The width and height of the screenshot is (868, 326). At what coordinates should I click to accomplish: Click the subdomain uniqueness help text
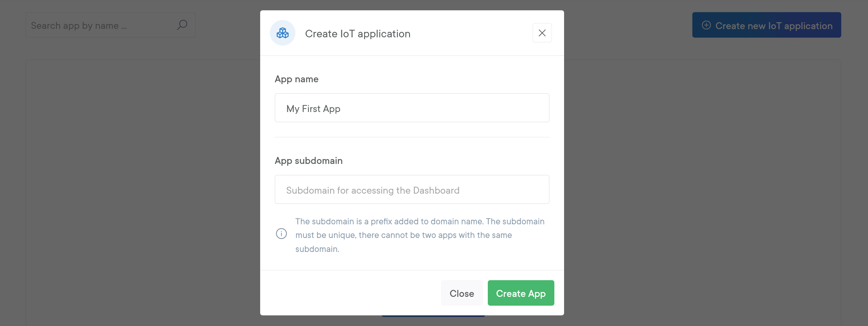tap(420, 235)
